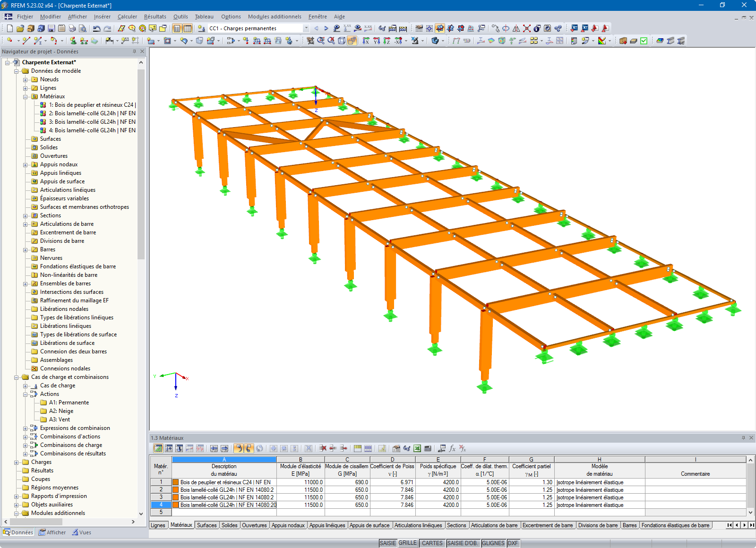The image size is (756, 548).
Task: Expand the Sections tree node
Action: [26, 215]
